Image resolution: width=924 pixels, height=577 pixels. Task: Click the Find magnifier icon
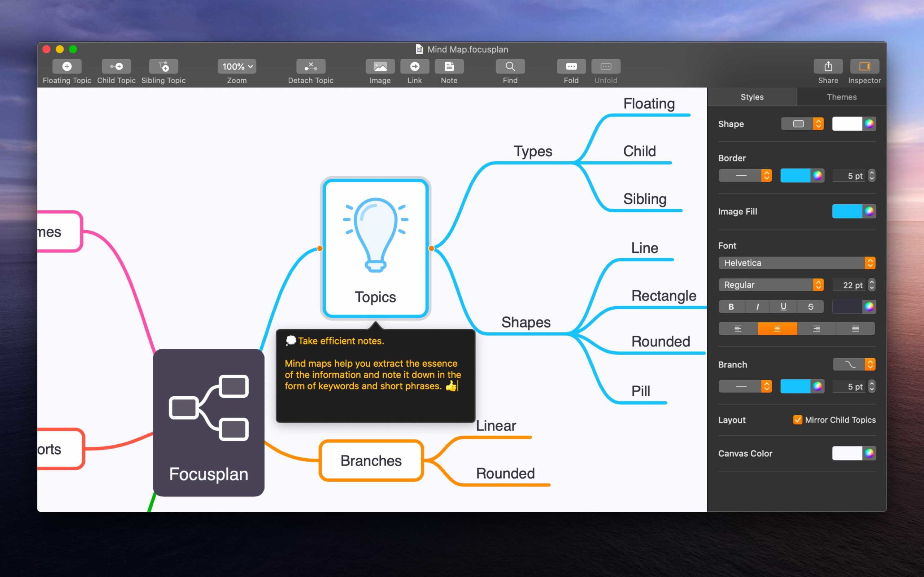point(510,66)
